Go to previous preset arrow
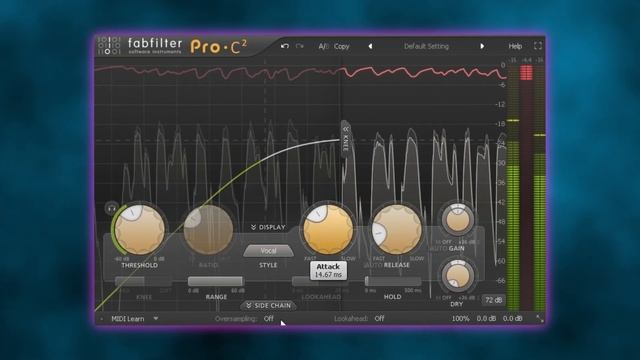Image resolution: width=640 pixels, height=360 pixels. pyautogui.click(x=370, y=47)
